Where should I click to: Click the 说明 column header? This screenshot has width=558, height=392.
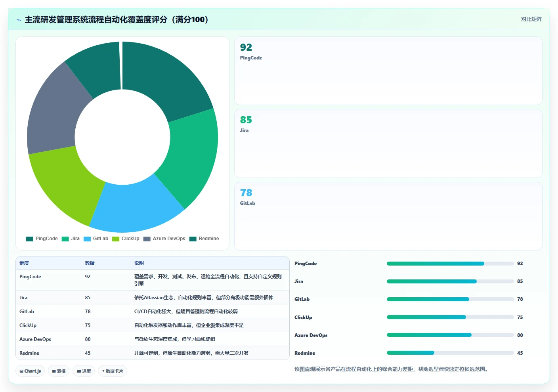(139, 263)
